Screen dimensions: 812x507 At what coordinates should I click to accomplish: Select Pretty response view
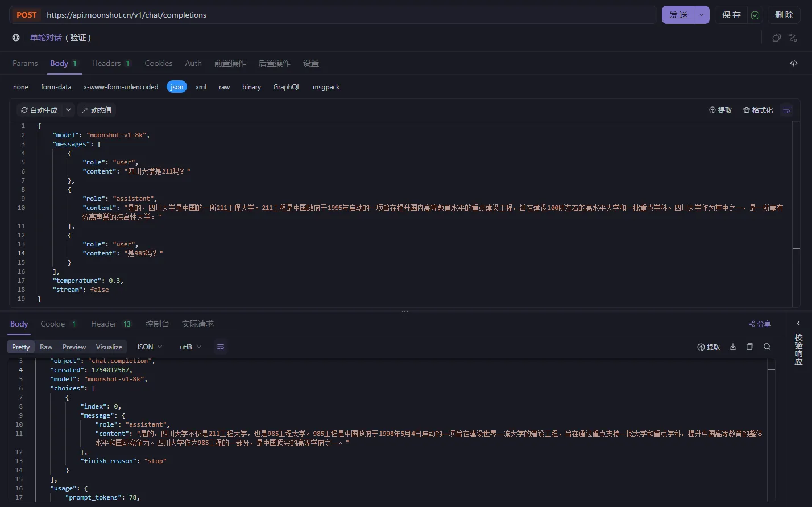(x=21, y=347)
